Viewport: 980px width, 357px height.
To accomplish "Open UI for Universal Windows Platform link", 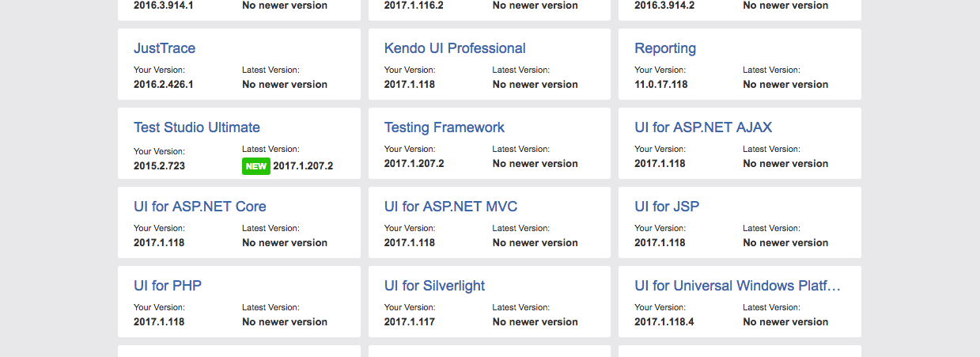I will click(737, 286).
